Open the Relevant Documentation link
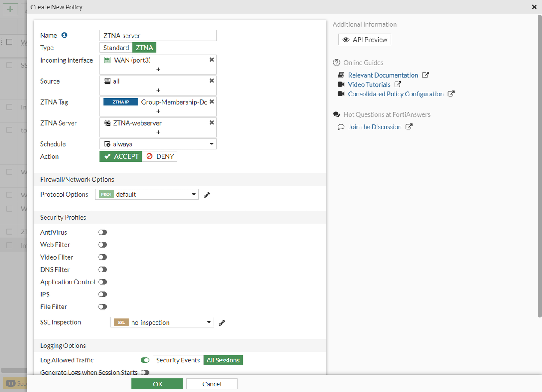 383,75
